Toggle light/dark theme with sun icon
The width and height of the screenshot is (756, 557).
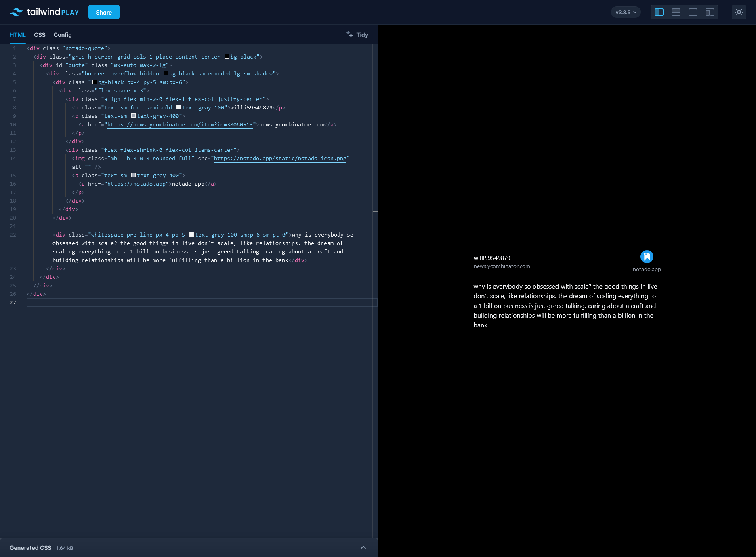click(x=739, y=12)
